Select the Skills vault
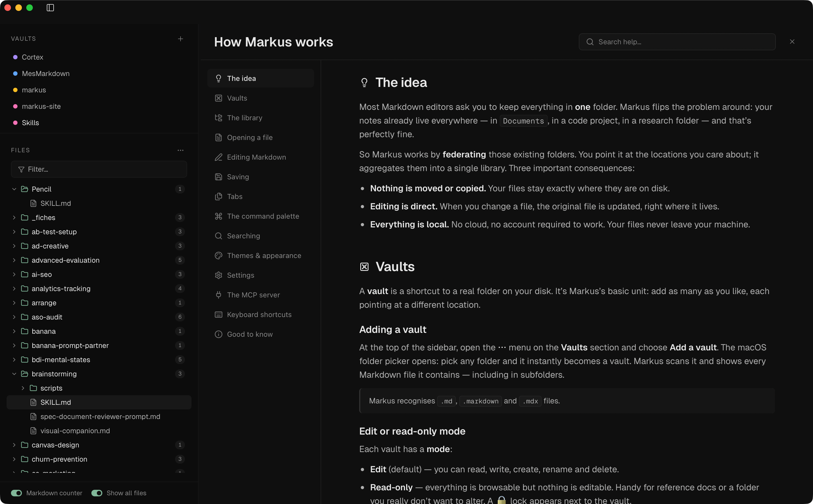The height and width of the screenshot is (504, 813). click(99, 123)
